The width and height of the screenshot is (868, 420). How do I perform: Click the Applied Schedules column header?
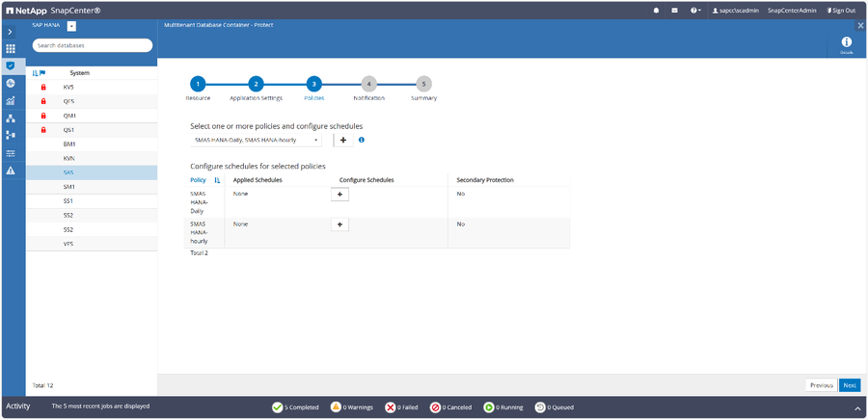pos(258,180)
